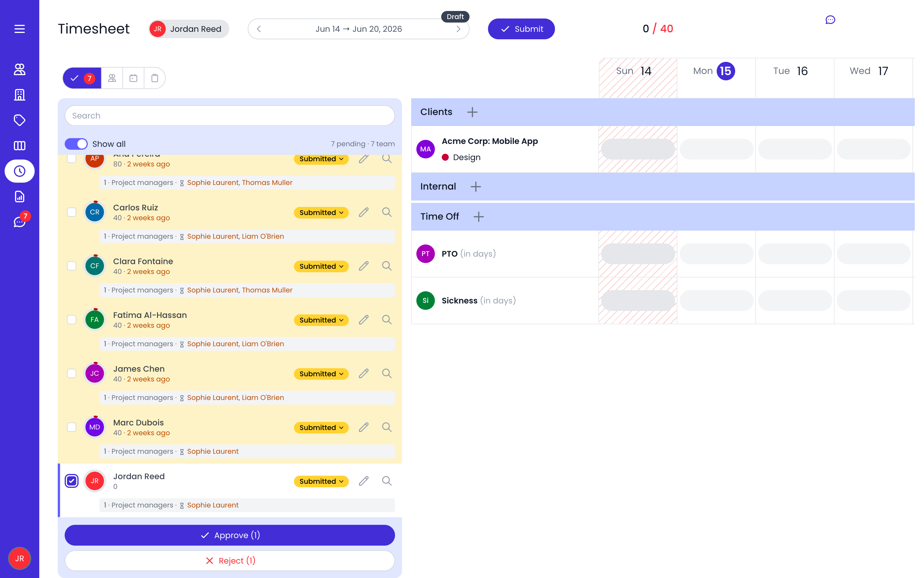The image size is (924, 578).
Task: Open sidebar chat with 7 notifications
Action: 19,222
